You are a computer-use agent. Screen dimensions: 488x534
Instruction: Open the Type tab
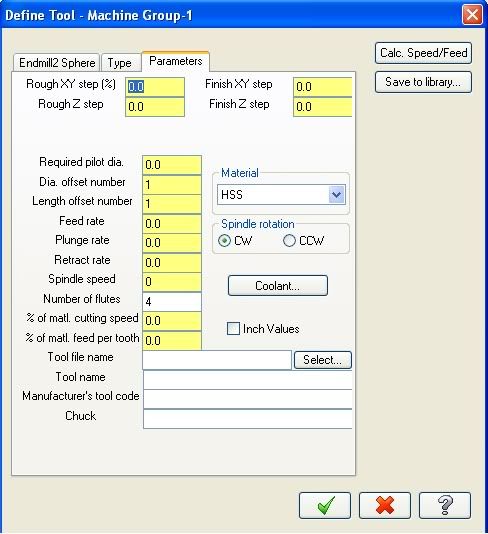point(120,63)
